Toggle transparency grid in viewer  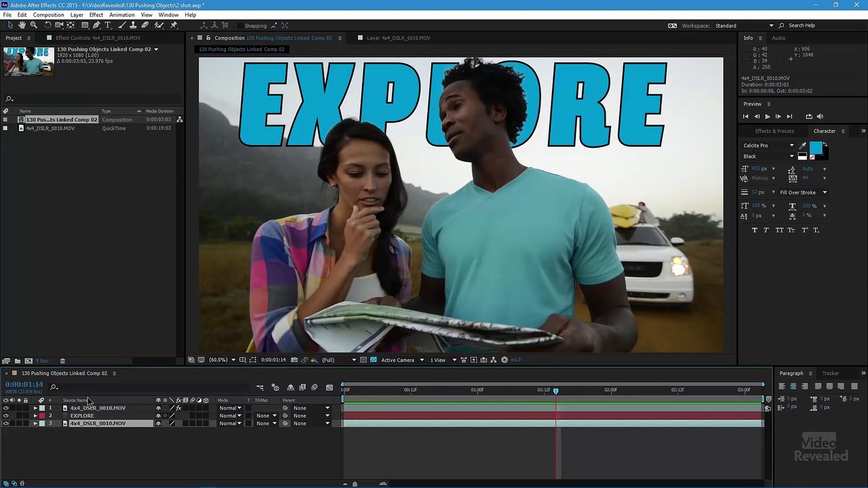tap(373, 360)
